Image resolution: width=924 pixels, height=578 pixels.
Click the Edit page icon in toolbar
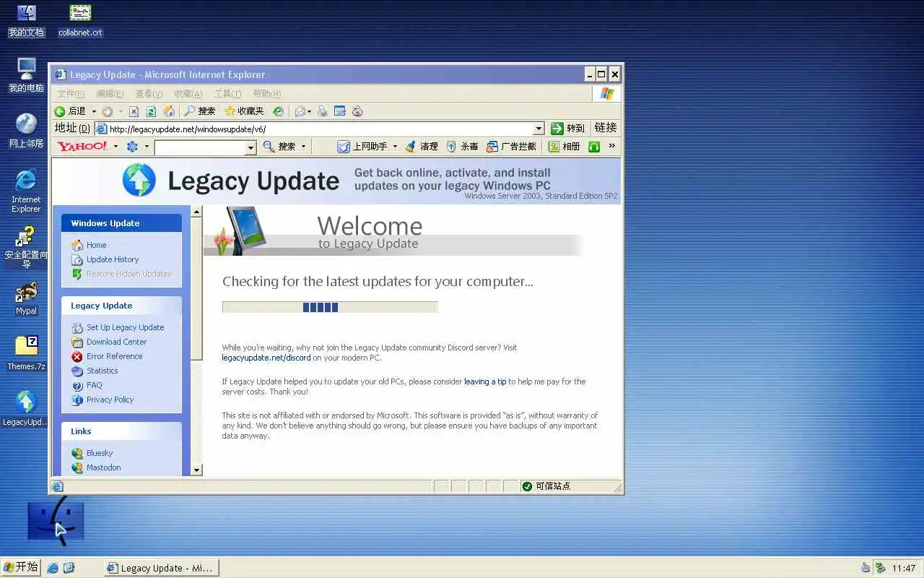pyautogui.click(x=340, y=111)
